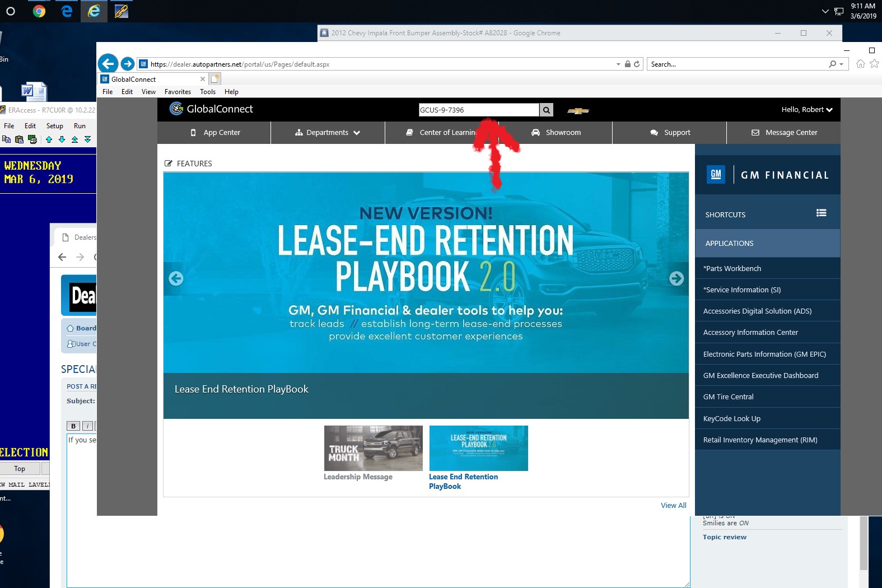Select the GlobalConnect browser tab
This screenshot has width=882, height=588.
(x=153, y=79)
